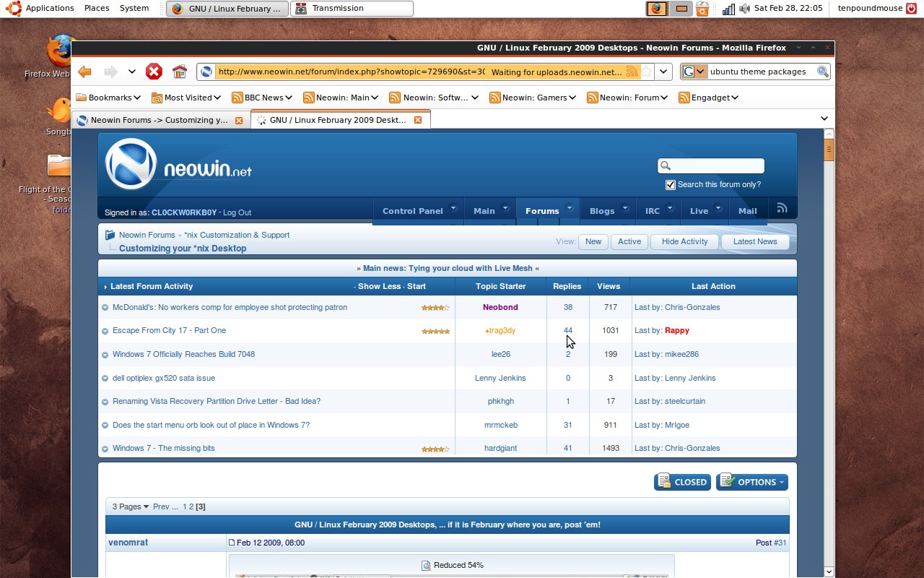Click the red power button in the panel
924x578 pixels.
pyautogui.click(x=911, y=8)
